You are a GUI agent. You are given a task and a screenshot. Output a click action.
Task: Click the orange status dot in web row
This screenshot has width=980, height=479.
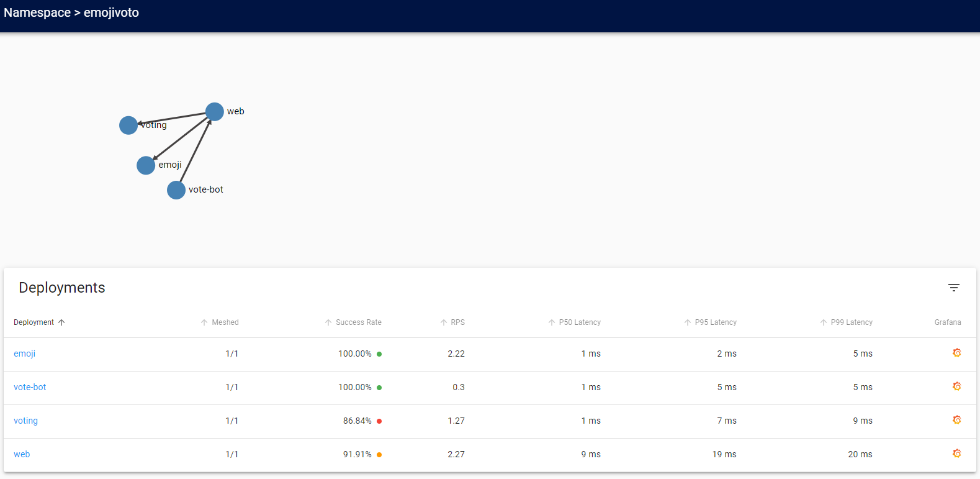[x=379, y=455]
